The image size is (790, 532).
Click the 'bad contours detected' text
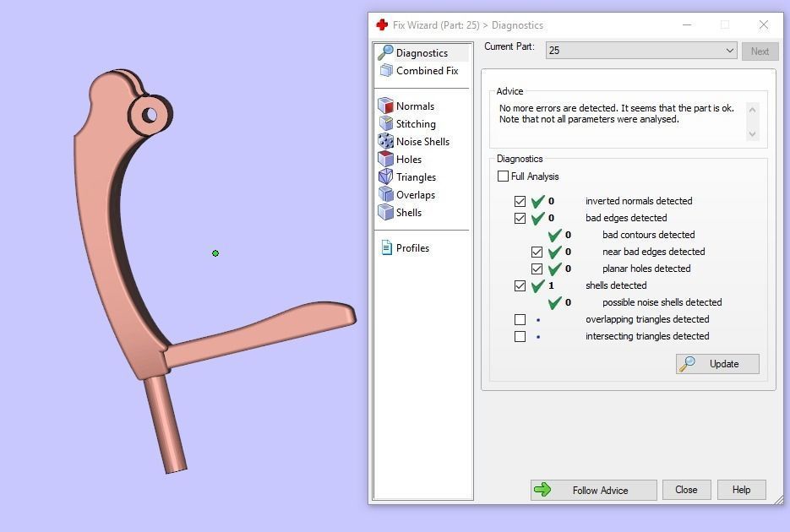tap(648, 235)
